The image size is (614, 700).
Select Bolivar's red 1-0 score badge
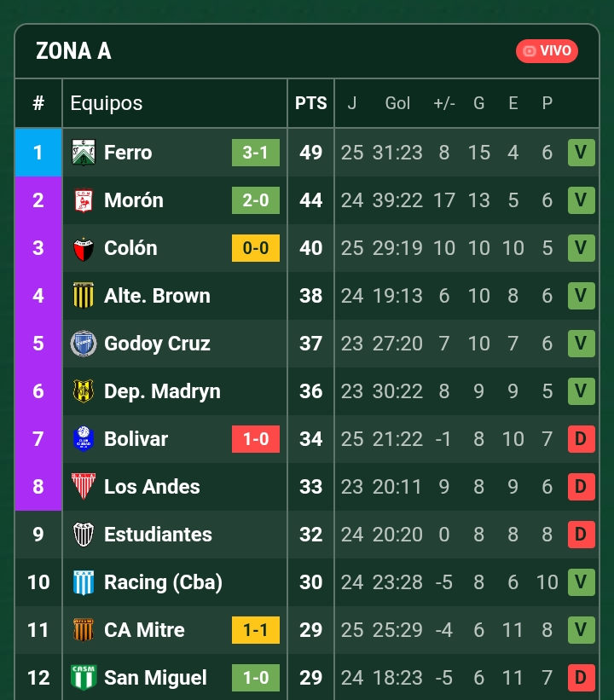click(256, 439)
